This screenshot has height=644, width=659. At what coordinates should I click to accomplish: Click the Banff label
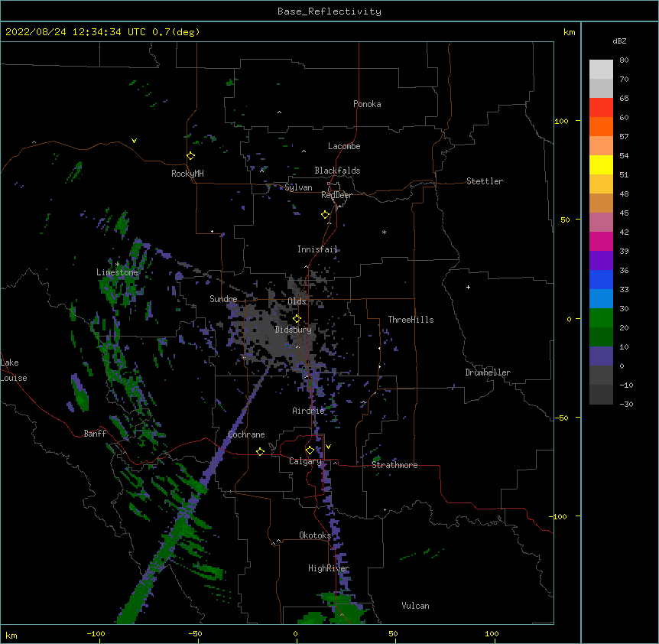coord(95,434)
